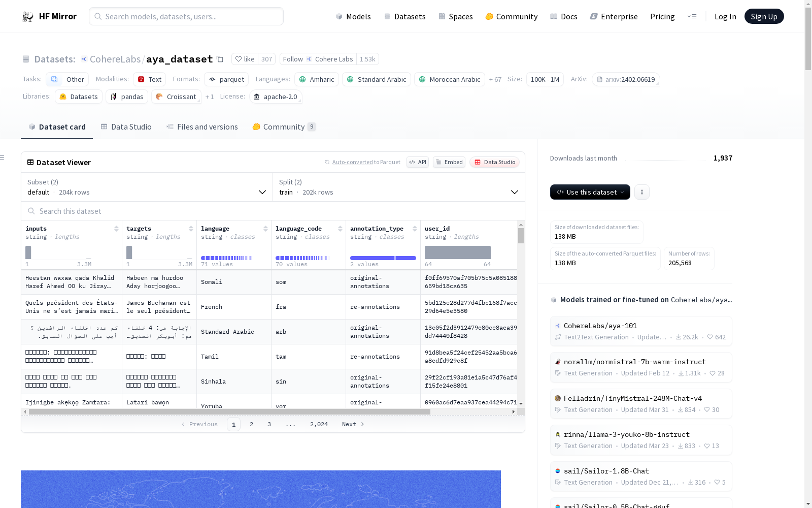Viewport: 812px width, 508px height.
Task: Click the table horizontal scrollbar
Action: (229, 411)
